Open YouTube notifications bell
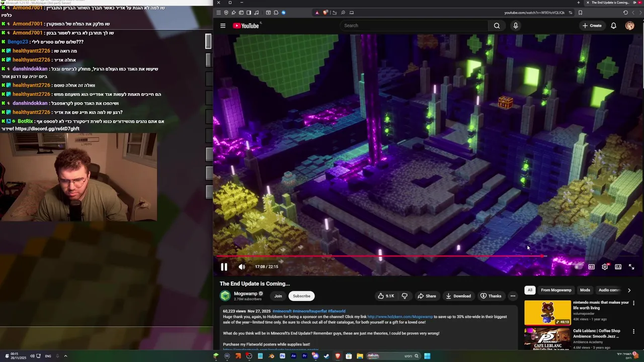 pos(613,26)
